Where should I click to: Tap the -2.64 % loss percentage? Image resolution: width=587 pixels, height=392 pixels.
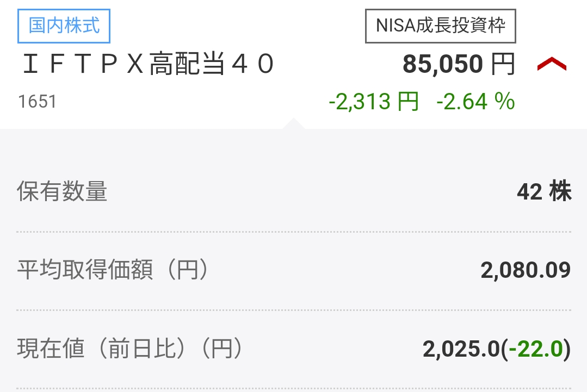coord(475,102)
